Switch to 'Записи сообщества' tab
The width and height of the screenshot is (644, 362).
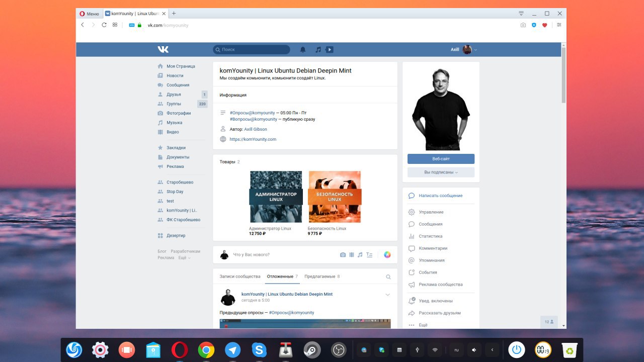[x=240, y=277]
